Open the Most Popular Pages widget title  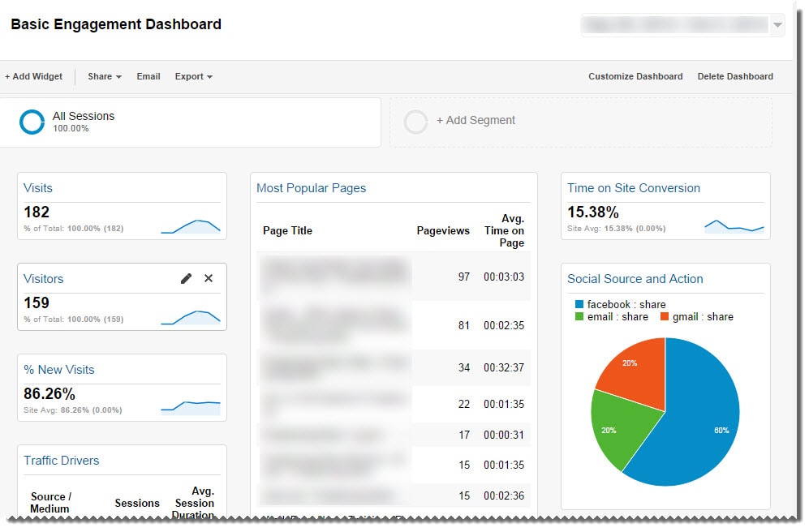tap(311, 188)
